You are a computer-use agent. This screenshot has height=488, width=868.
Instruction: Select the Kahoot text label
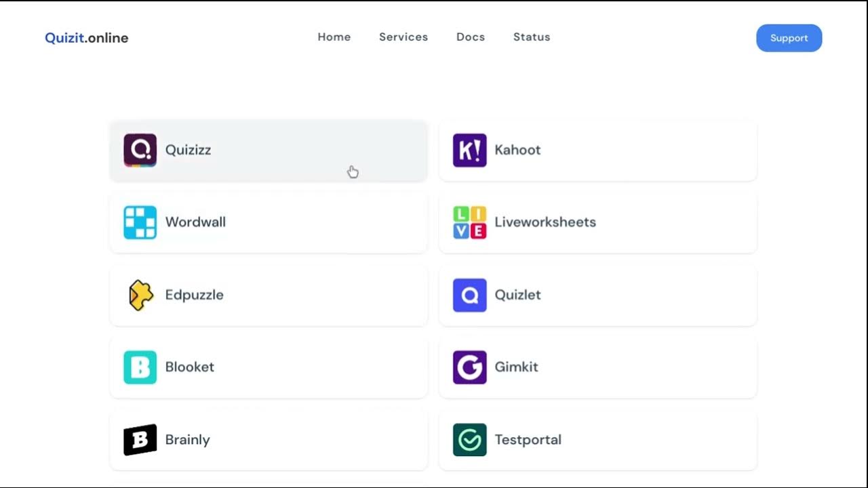tap(517, 150)
